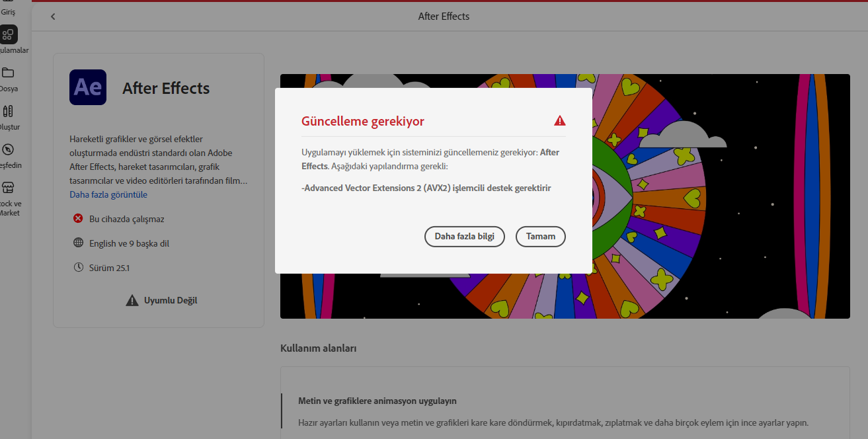Click the After Effects heading in info card
The image size is (868, 439).
coord(166,88)
